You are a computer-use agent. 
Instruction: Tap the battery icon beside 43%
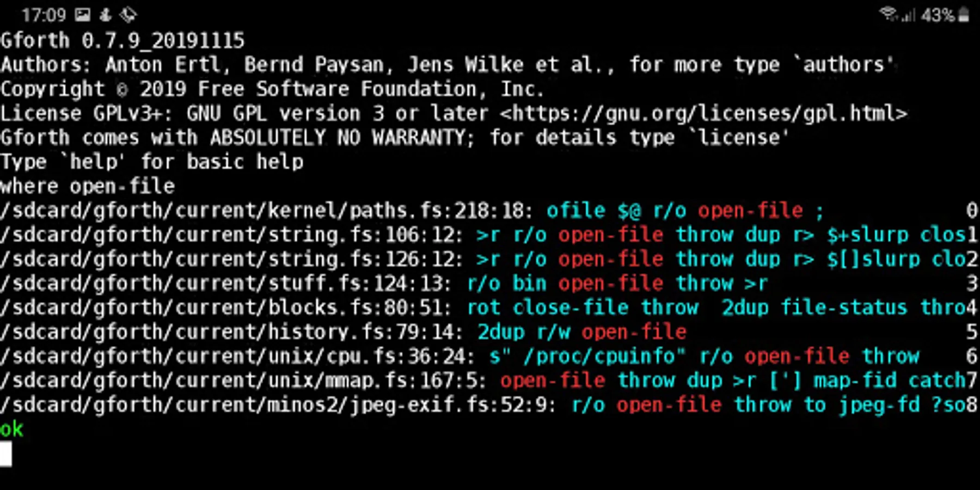963,15
